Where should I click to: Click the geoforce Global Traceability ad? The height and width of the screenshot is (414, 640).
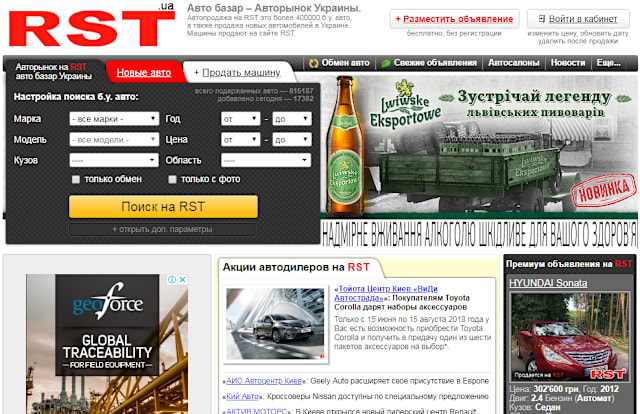pyautogui.click(x=107, y=344)
